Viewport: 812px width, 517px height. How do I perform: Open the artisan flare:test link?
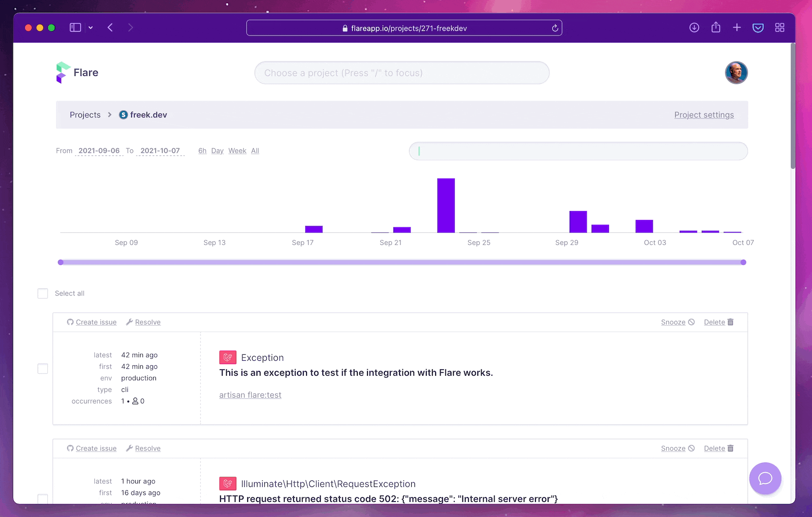pos(250,395)
